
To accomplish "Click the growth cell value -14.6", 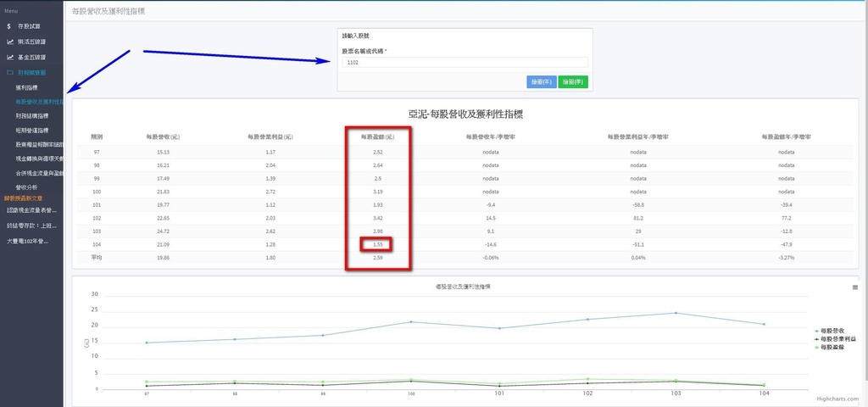I will [x=492, y=245].
